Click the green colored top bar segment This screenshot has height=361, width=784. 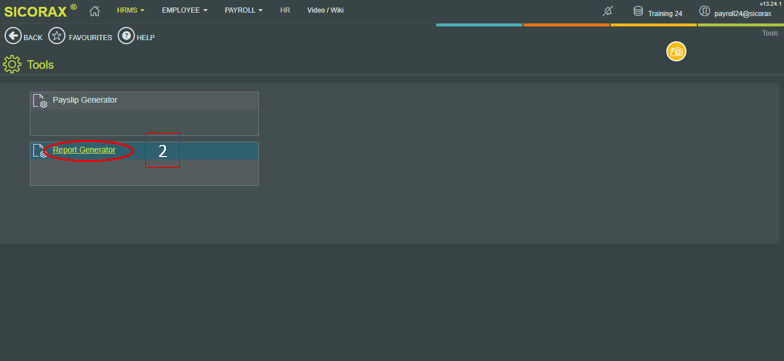click(741, 25)
